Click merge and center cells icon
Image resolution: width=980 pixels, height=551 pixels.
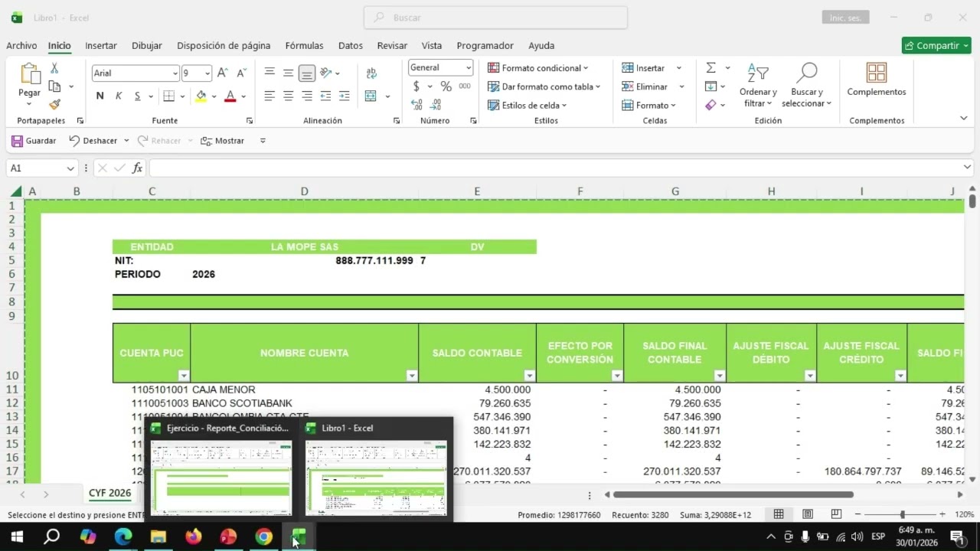(x=371, y=96)
